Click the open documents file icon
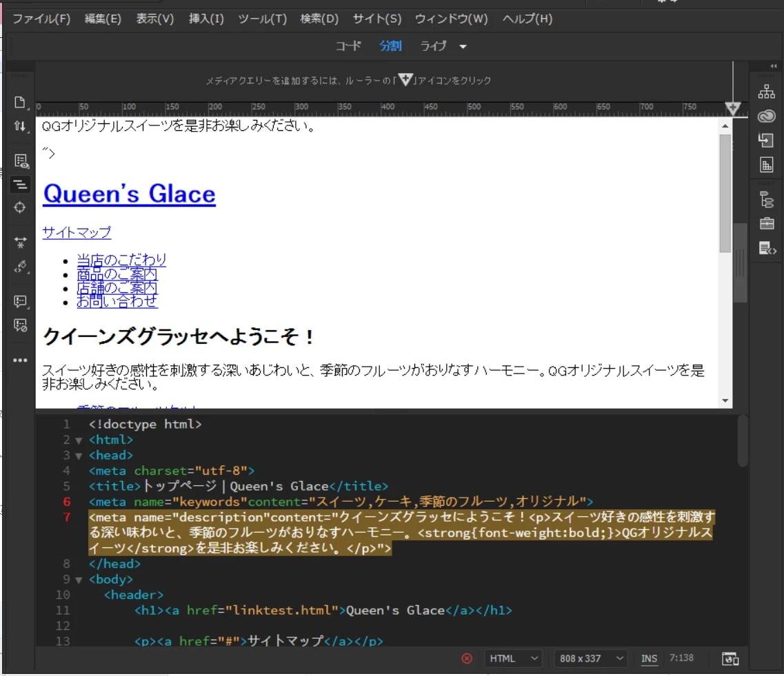784x676 pixels. point(20,103)
